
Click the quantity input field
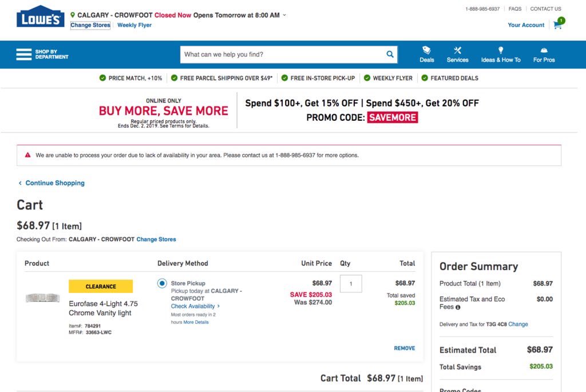tap(350, 283)
